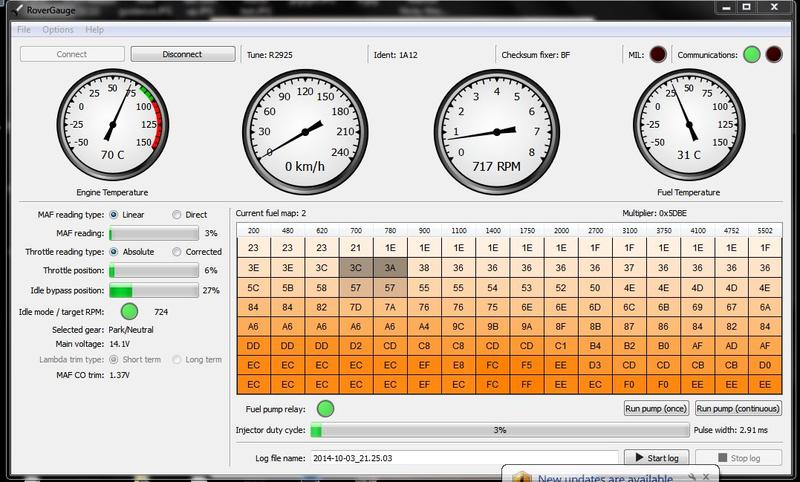The image size is (800, 482).
Task: Select Absolute throttle reading type
Action: [114, 252]
